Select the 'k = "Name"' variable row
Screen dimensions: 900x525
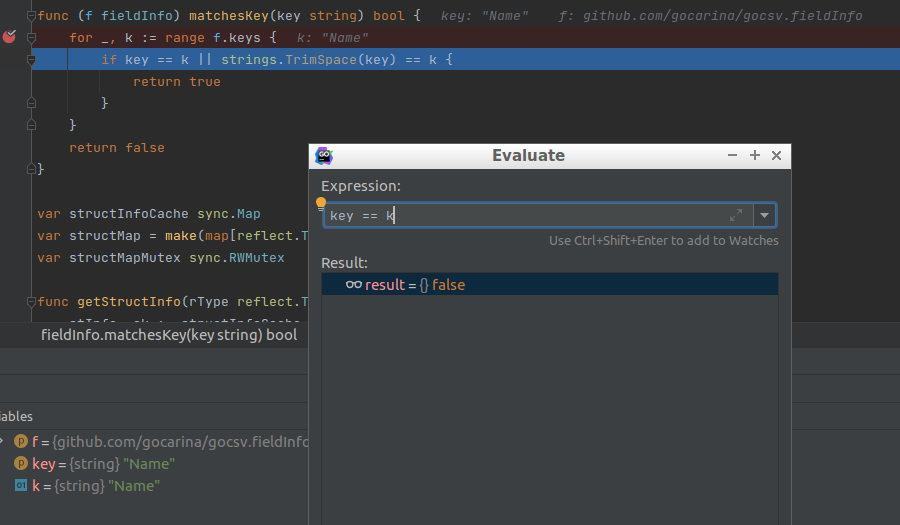(154, 486)
